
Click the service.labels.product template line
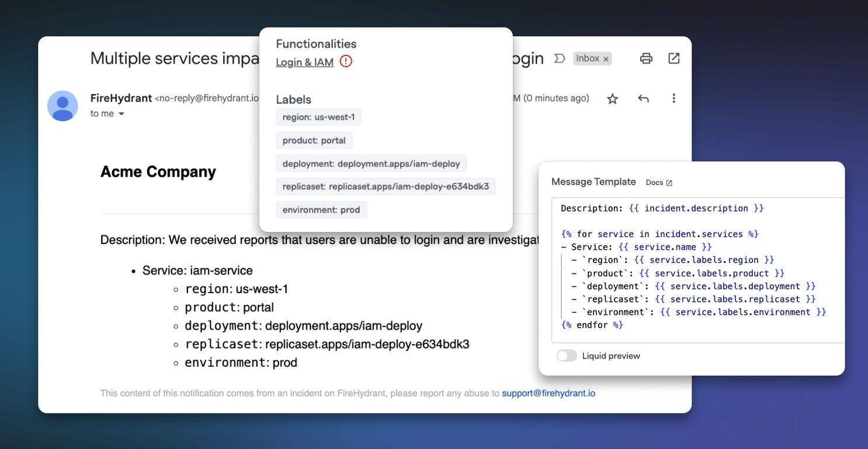coord(678,273)
